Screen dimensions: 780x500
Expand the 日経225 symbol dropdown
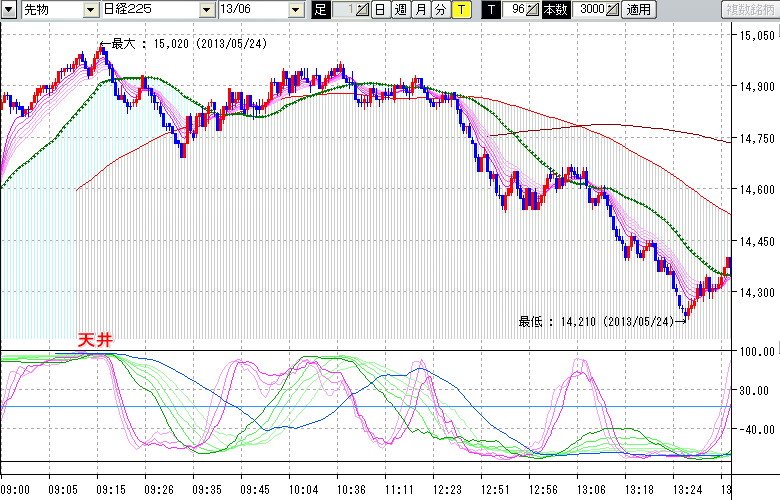tap(207, 10)
